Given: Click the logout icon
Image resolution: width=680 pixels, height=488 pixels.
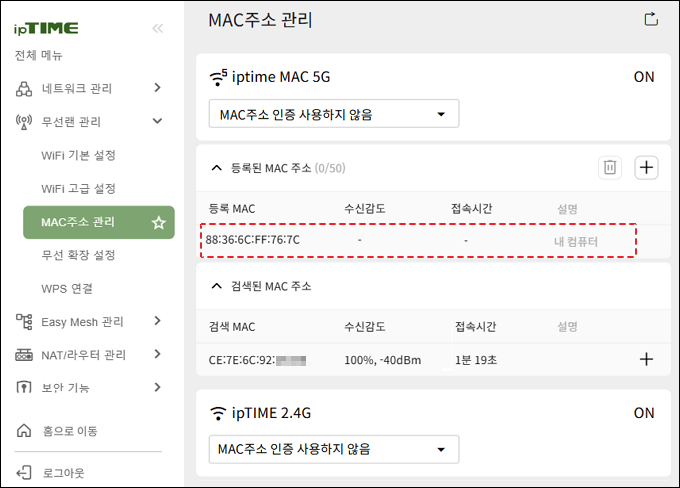Looking at the screenshot, I should (24, 472).
